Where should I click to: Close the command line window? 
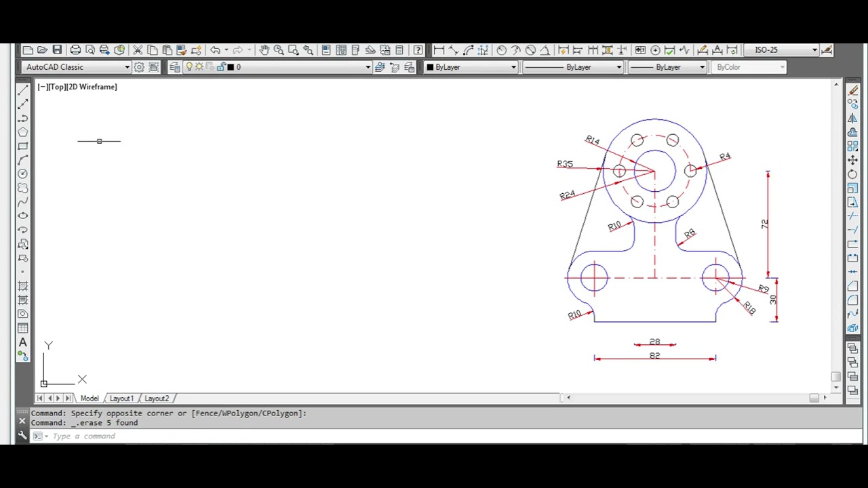pos(22,421)
